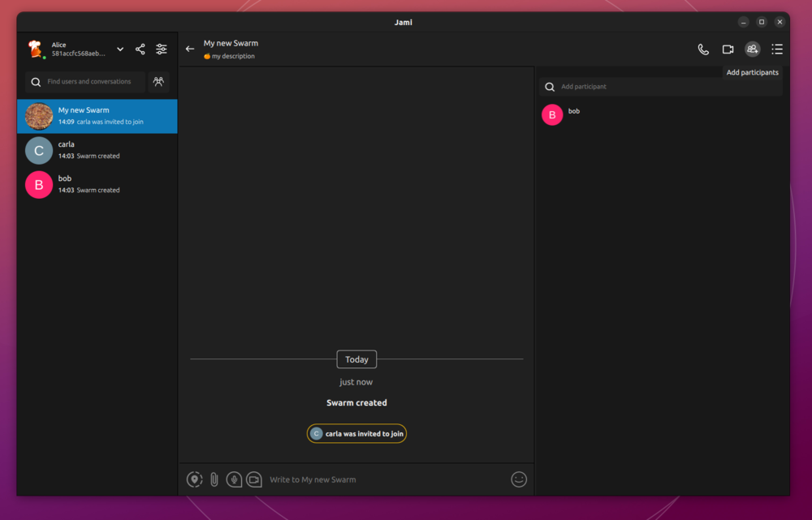Viewport: 812px width, 520px height.
Task: Maximize the Jami window
Action: coord(762,22)
